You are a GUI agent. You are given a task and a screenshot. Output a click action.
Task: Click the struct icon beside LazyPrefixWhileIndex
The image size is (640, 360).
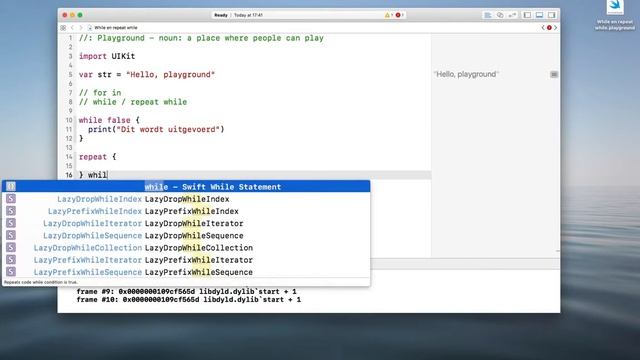click(x=11, y=211)
